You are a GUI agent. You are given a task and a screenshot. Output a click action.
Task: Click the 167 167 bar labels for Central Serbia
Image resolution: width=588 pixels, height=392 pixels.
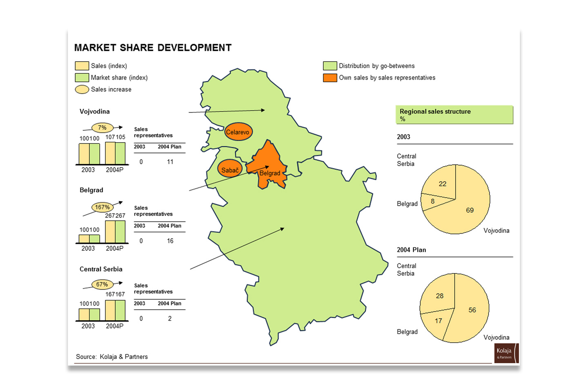pos(115,294)
